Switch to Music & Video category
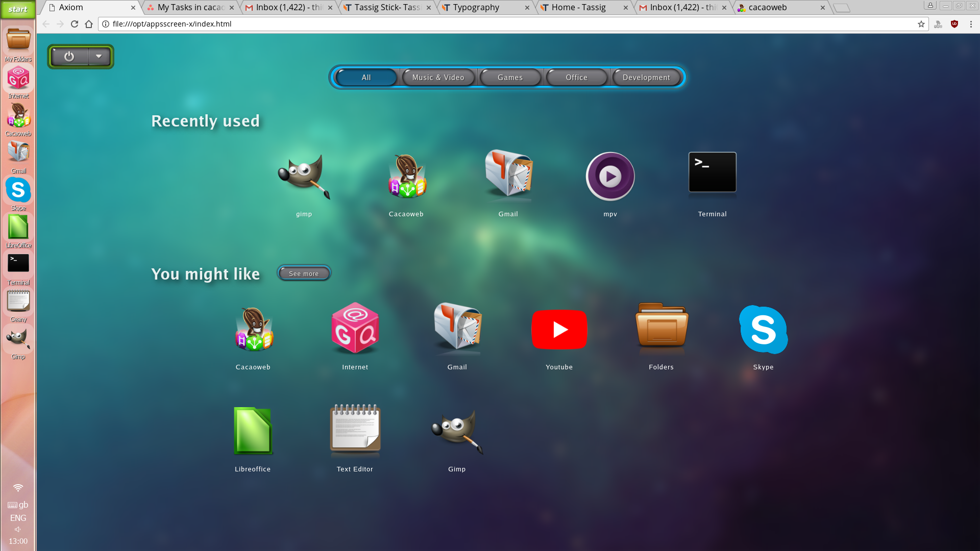The image size is (980, 551). 438,78
